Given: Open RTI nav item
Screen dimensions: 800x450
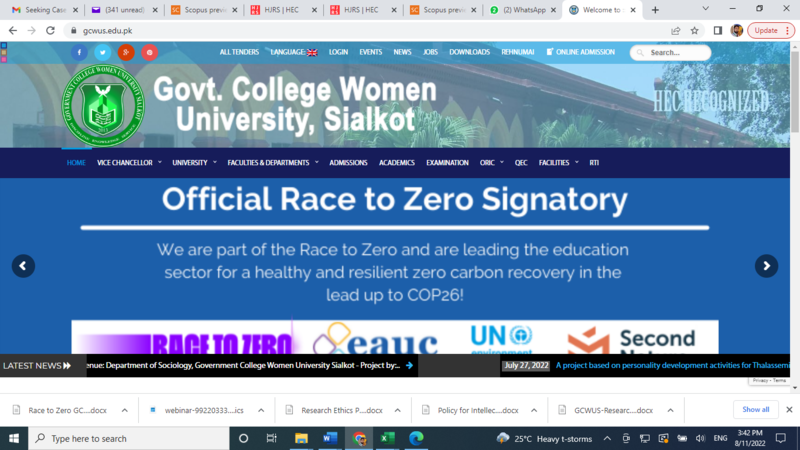Looking at the screenshot, I should coord(594,163).
